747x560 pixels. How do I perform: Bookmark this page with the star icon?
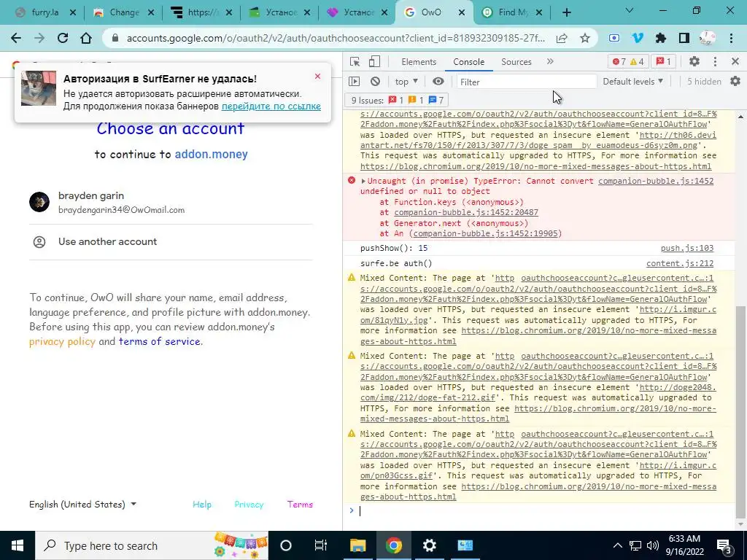(585, 38)
